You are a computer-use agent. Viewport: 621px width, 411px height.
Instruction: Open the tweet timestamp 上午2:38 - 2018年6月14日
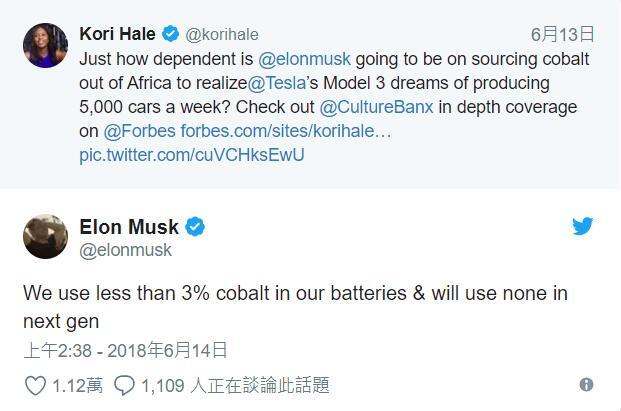tap(126, 350)
